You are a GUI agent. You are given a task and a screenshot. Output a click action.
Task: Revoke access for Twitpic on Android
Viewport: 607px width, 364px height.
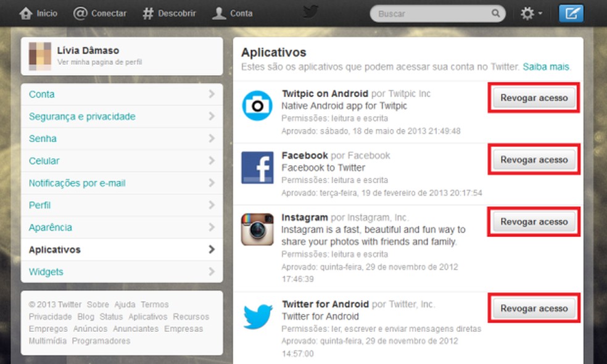pos(534,97)
